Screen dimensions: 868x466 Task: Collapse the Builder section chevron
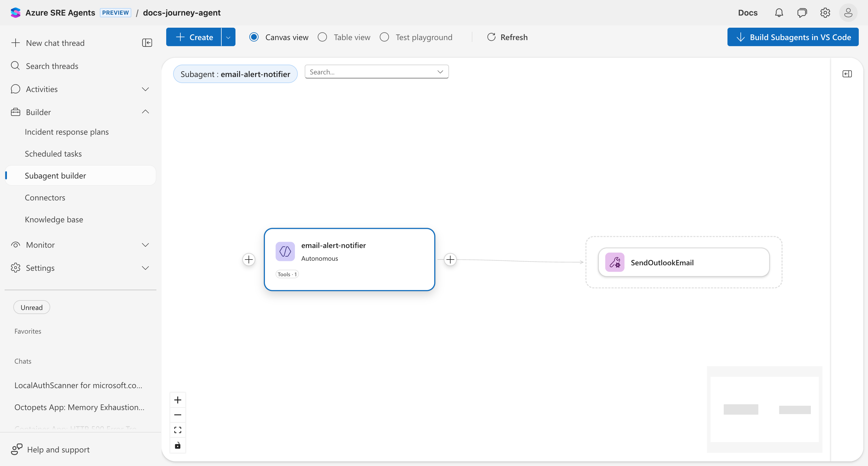click(145, 112)
